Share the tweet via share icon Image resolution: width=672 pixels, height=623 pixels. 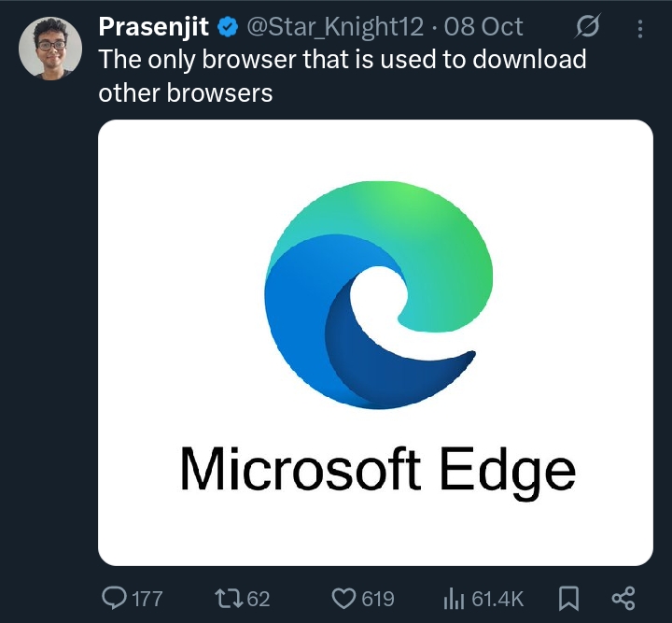[x=623, y=598]
